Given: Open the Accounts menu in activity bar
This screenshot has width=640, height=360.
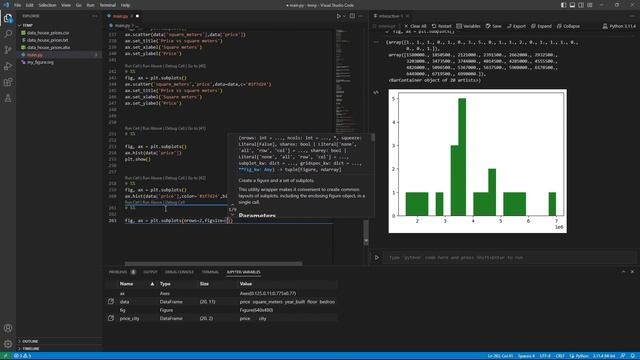Looking at the screenshot, I should (8, 328).
